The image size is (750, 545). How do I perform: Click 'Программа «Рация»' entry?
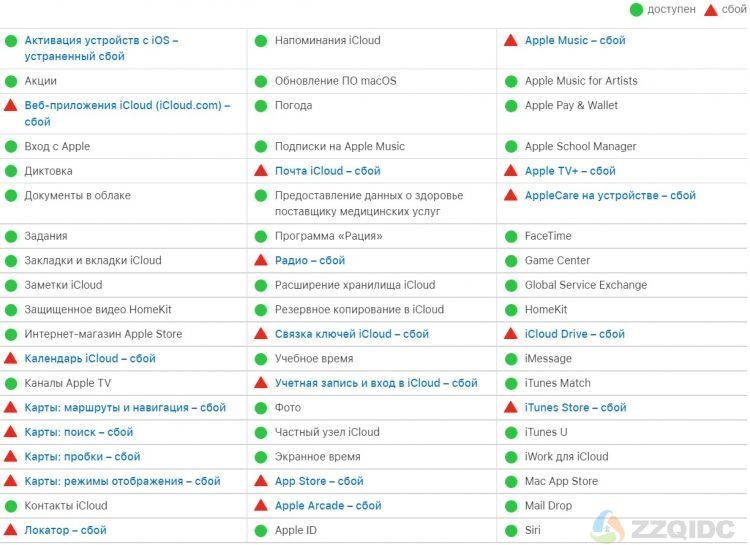(x=329, y=236)
